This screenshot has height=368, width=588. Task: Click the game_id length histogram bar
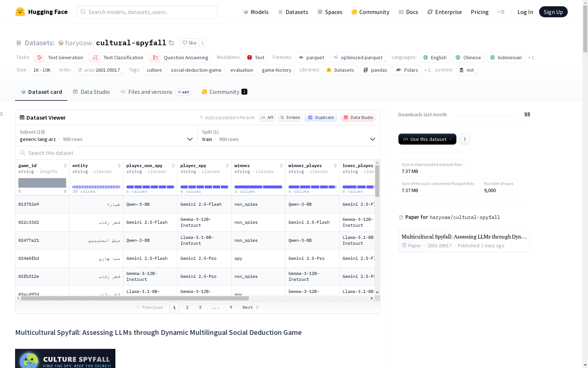tap(42, 183)
